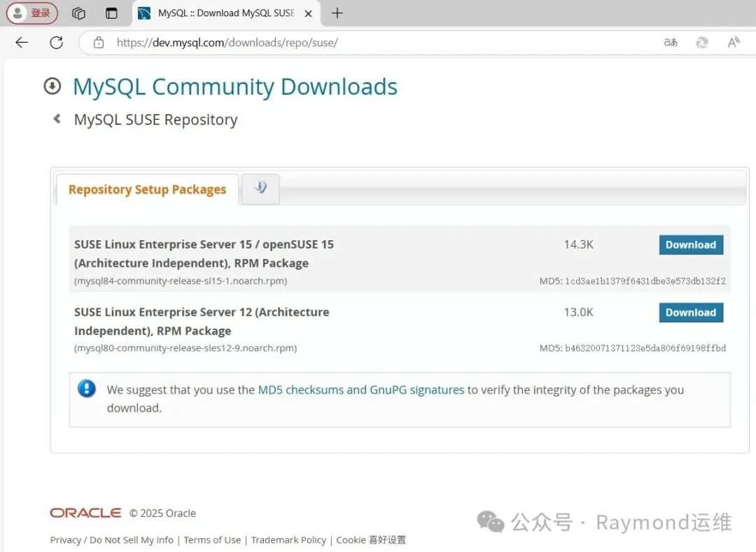Click the MySQL SUSE Repository subheading
The width and height of the screenshot is (756, 552).
click(155, 120)
